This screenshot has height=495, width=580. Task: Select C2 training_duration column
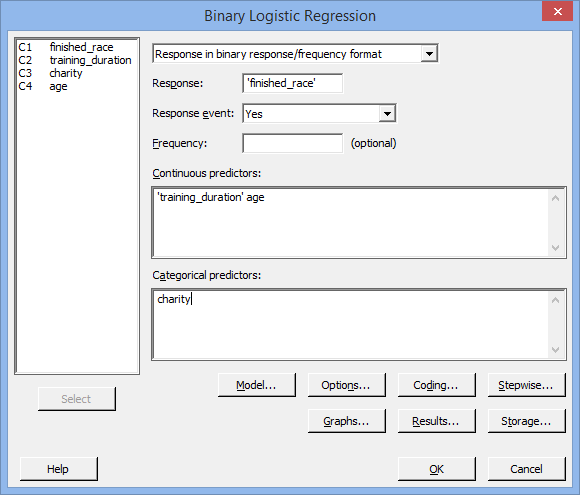tap(77, 60)
